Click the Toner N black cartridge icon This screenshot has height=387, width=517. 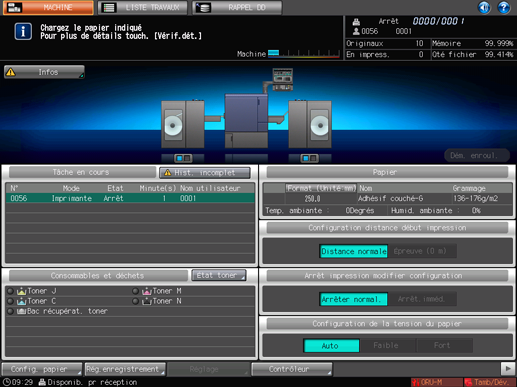point(146,301)
